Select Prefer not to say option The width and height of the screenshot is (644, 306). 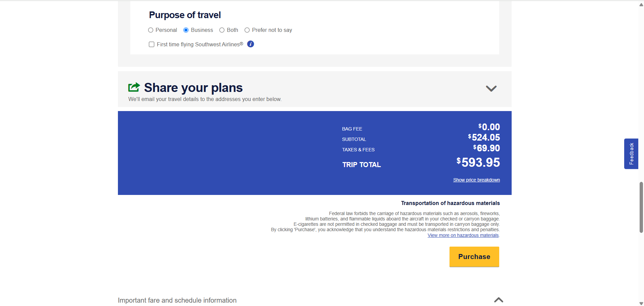coord(247,30)
